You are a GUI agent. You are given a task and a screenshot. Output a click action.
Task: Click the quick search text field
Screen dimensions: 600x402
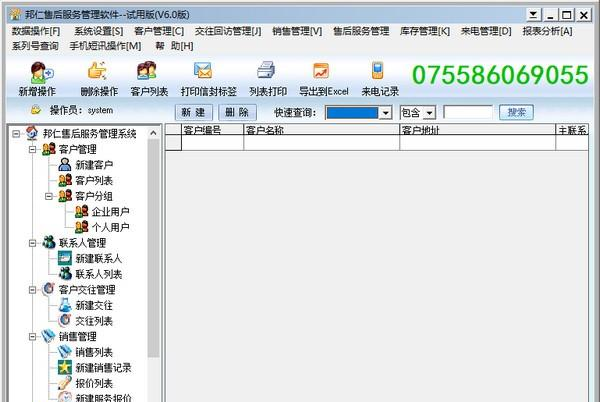[x=468, y=112]
